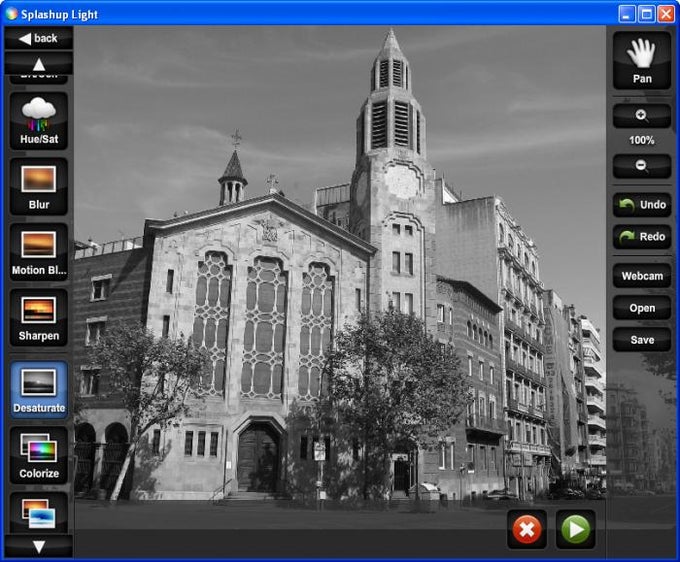The image size is (680, 562).
Task: Undo the last edit
Action: (642, 205)
